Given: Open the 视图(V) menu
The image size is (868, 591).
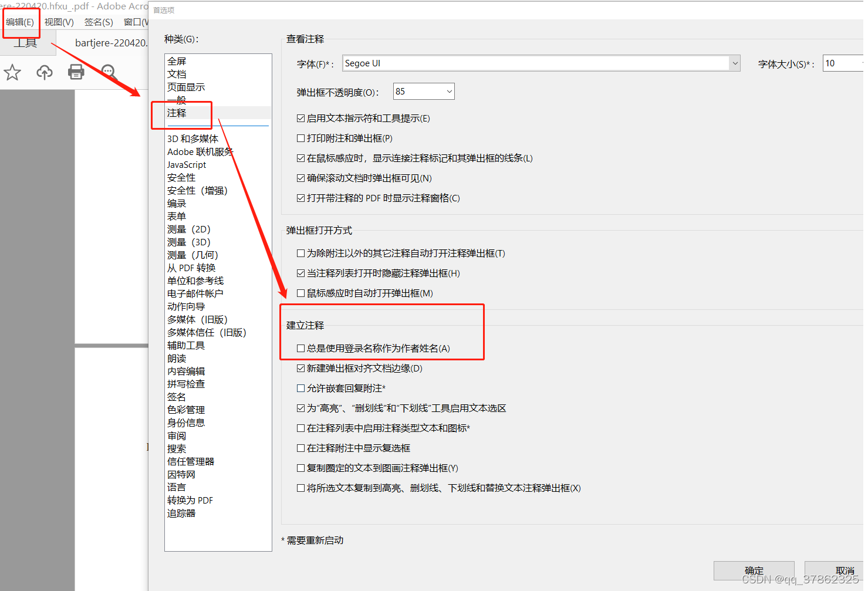Looking at the screenshot, I should coord(59,22).
